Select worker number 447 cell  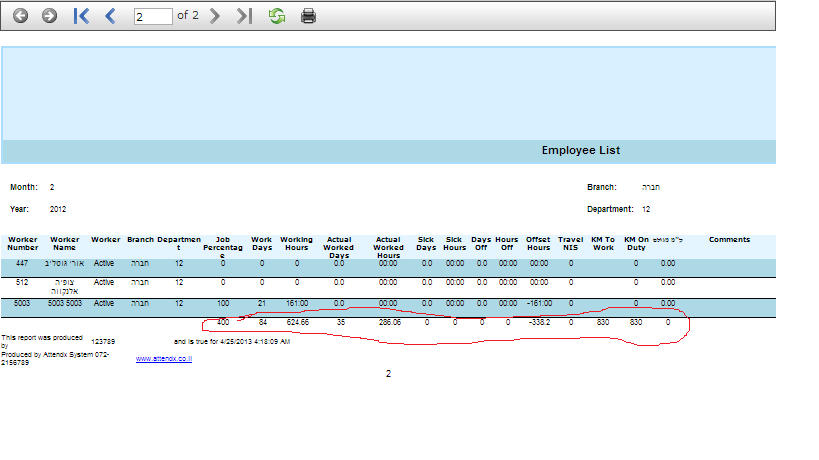[22, 264]
